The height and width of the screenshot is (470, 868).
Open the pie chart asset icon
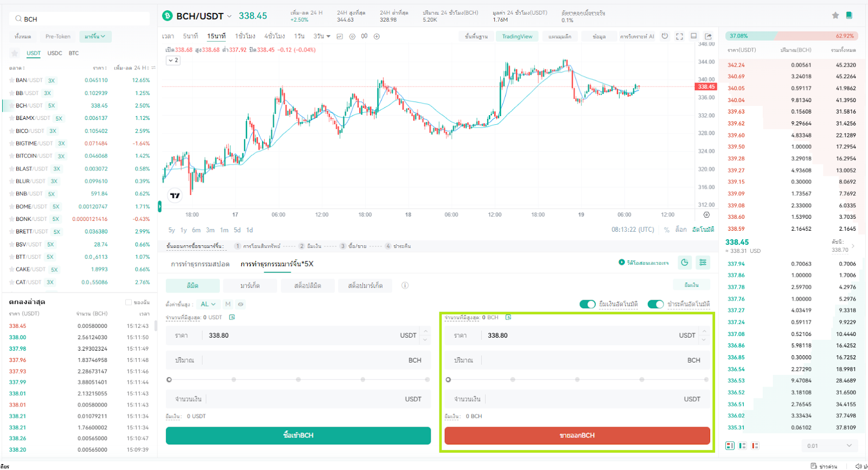point(685,263)
